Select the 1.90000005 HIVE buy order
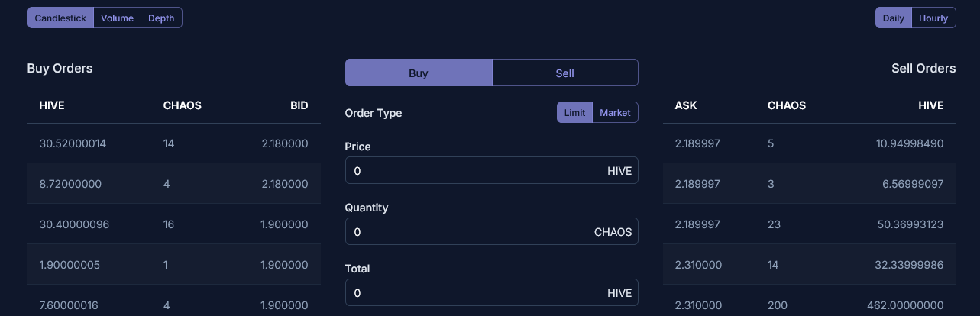Screen dimensions: 980x316 (x=173, y=265)
